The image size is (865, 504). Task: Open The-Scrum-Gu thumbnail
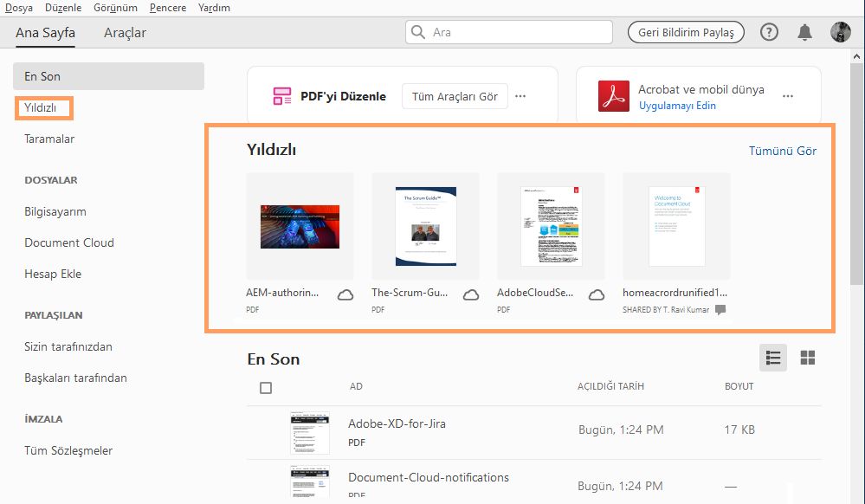425,226
